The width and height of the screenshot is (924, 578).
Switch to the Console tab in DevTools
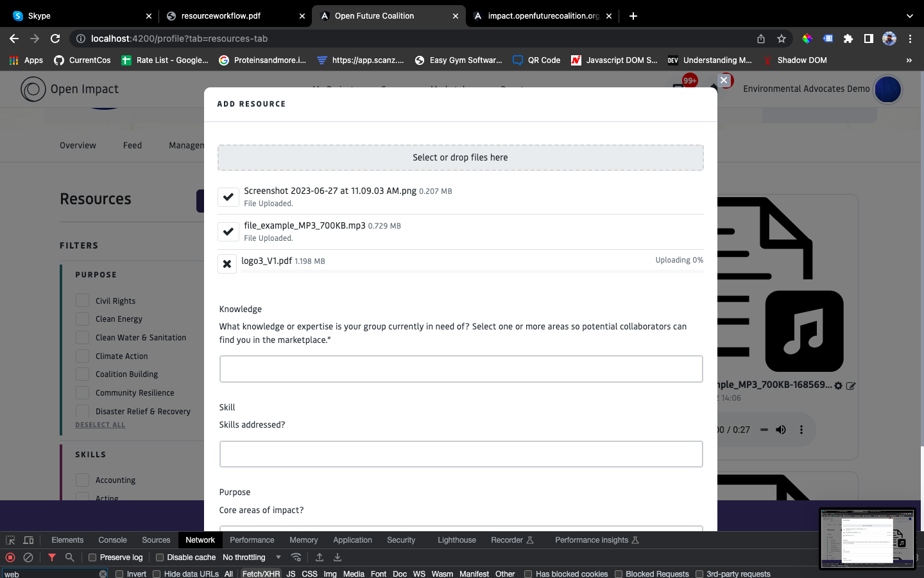click(x=112, y=540)
